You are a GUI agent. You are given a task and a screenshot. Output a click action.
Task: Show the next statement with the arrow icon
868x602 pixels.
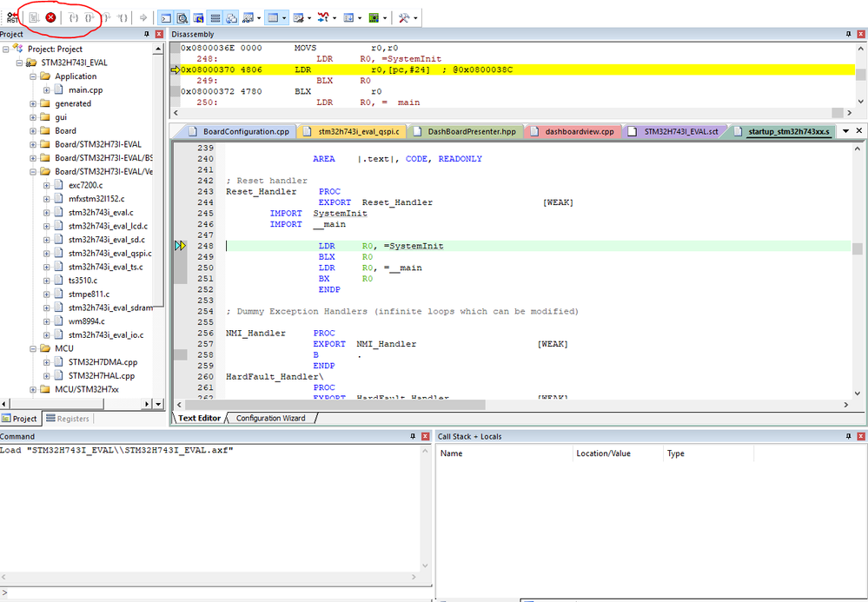142,17
